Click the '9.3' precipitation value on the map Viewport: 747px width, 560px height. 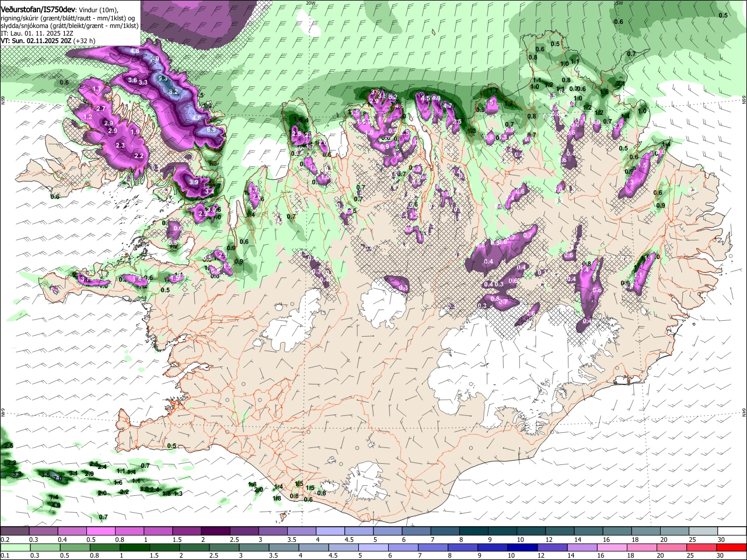click(x=163, y=78)
